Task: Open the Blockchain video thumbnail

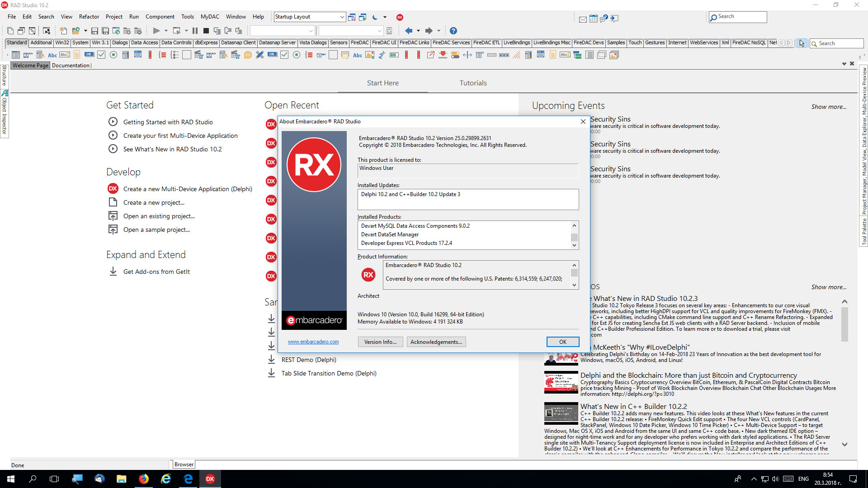Action: pyautogui.click(x=561, y=383)
